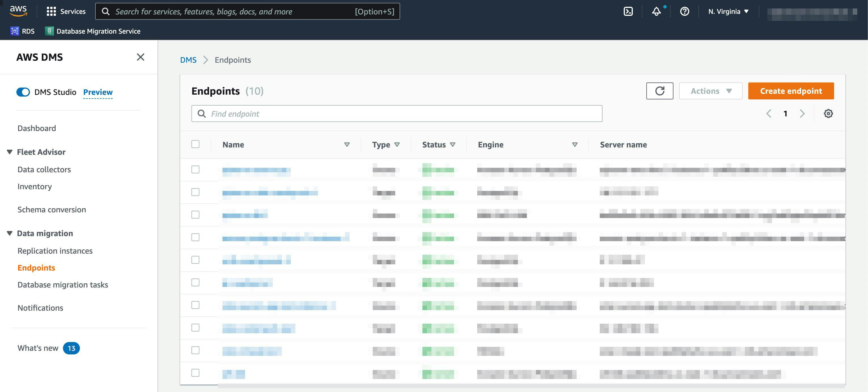Viewport: 868px width, 392px height.
Task: Refresh the endpoints list
Action: click(x=660, y=91)
